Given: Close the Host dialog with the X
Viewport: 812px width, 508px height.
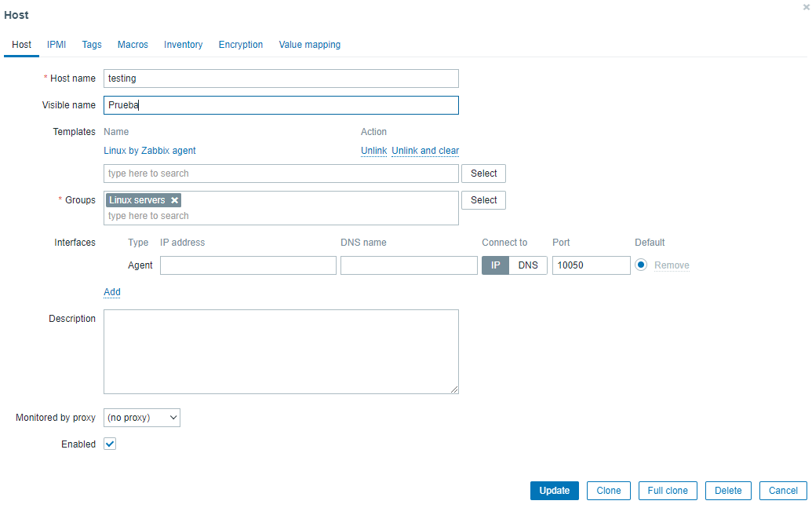Looking at the screenshot, I should tap(807, 7).
